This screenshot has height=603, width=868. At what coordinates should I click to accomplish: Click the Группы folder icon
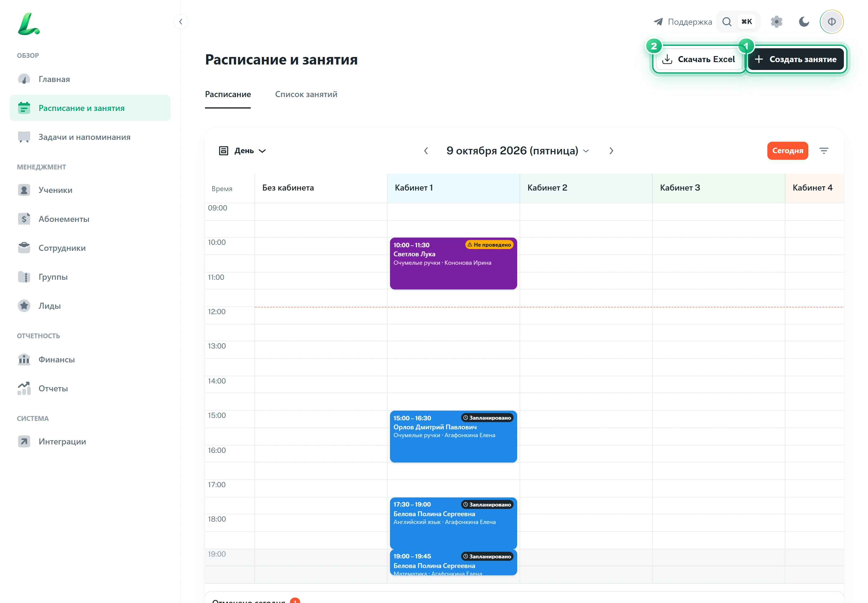click(x=24, y=277)
